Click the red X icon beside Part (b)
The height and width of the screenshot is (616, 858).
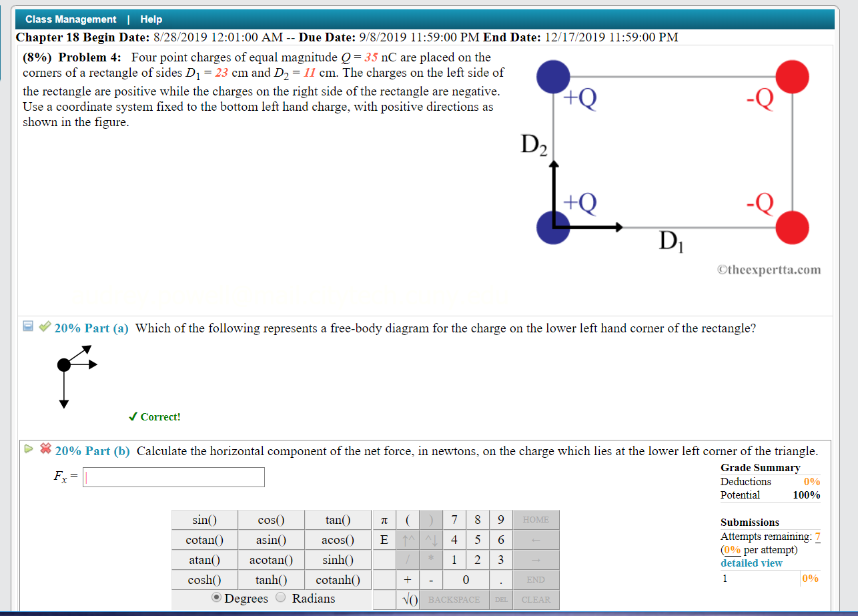45,448
